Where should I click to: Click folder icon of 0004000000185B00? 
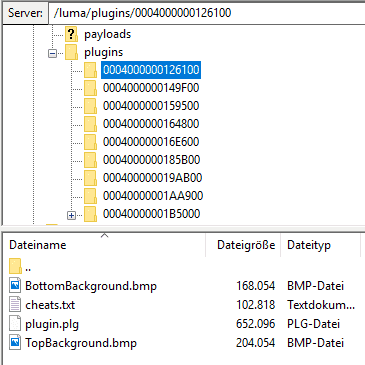(x=90, y=160)
